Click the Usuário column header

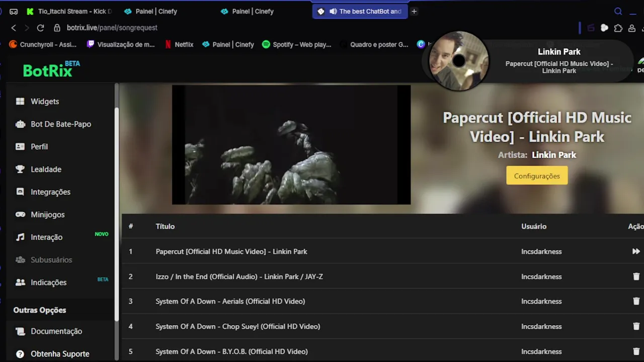coord(534,226)
